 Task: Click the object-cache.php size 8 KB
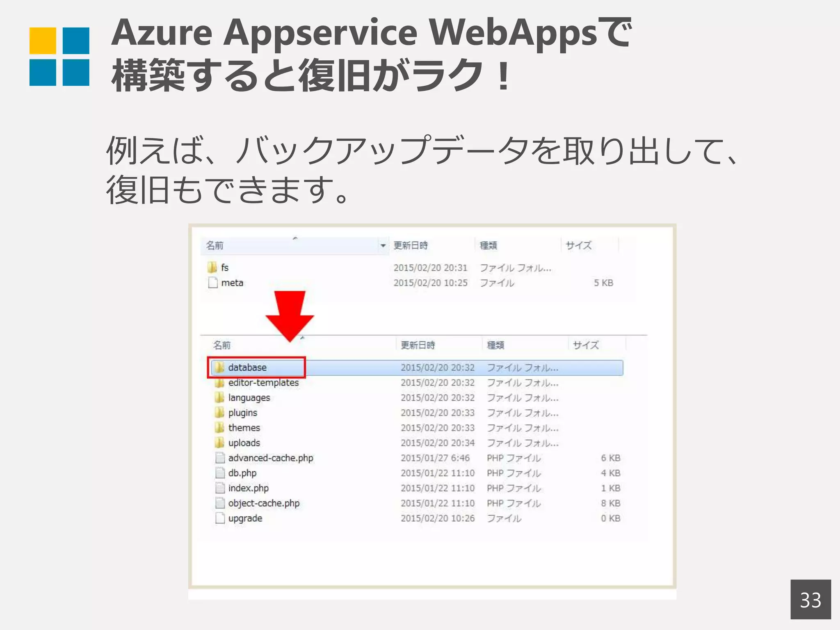[x=610, y=503]
